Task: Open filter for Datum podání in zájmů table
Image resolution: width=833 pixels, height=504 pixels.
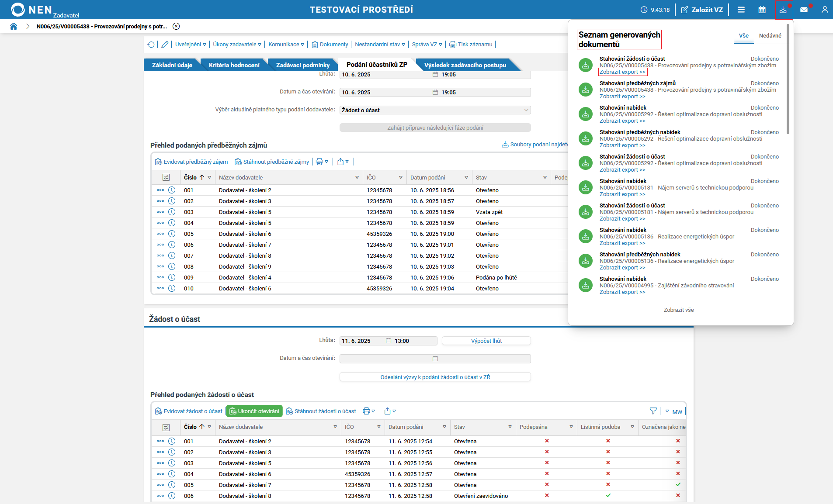Action: pos(466,178)
